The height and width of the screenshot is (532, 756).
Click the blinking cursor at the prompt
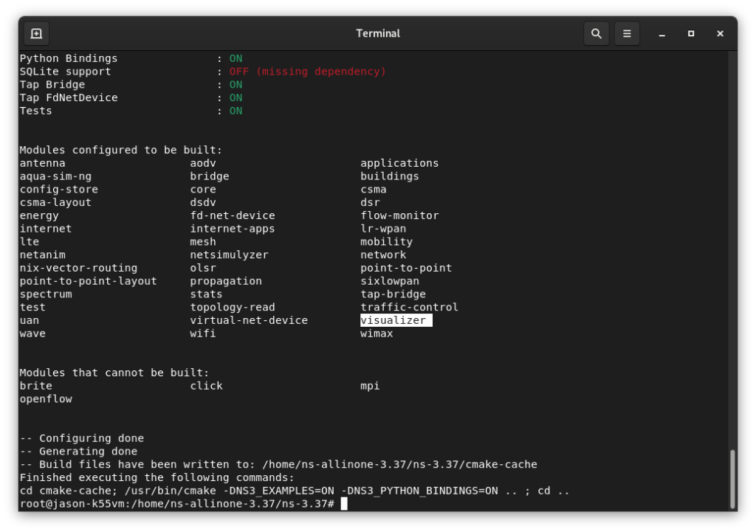(x=343, y=503)
